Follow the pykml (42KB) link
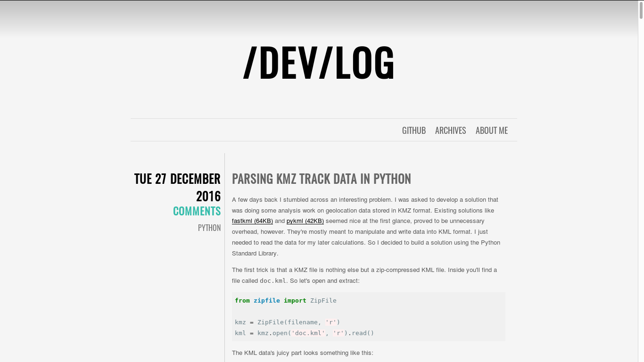The image size is (644, 362). (305, 221)
